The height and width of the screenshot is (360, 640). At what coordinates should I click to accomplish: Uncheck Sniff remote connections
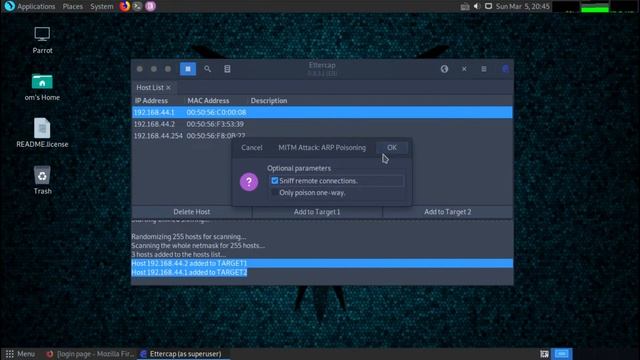[x=275, y=180]
